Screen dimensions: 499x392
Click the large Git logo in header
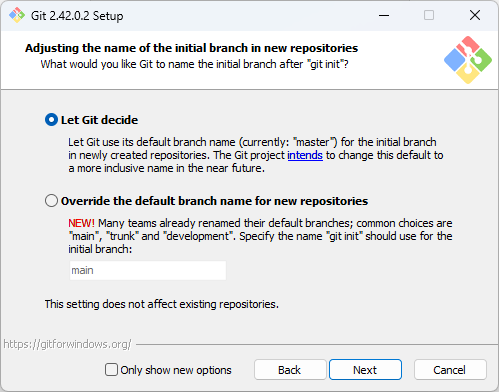pos(468,60)
